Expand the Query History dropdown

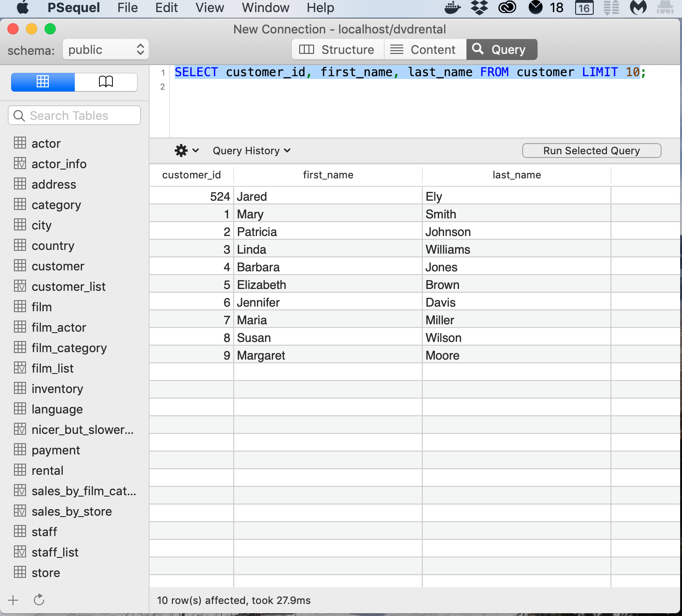(x=251, y=151)
